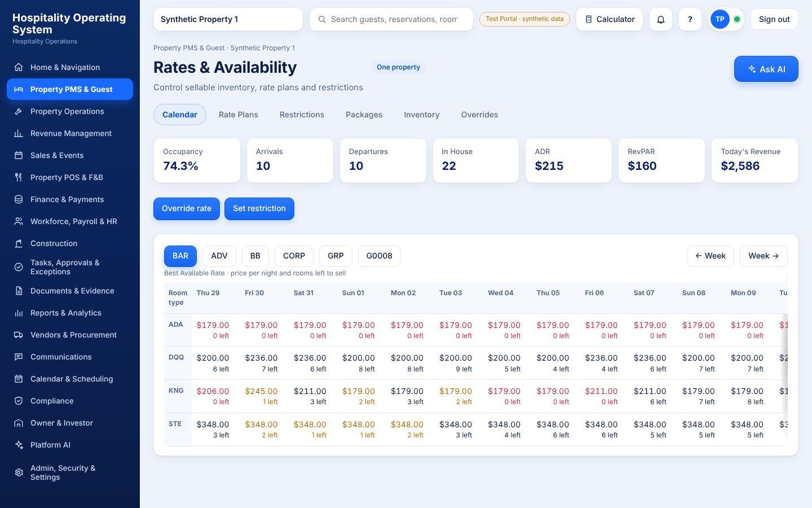
Task: Switch to the Overrides tab
Action: 479,115
